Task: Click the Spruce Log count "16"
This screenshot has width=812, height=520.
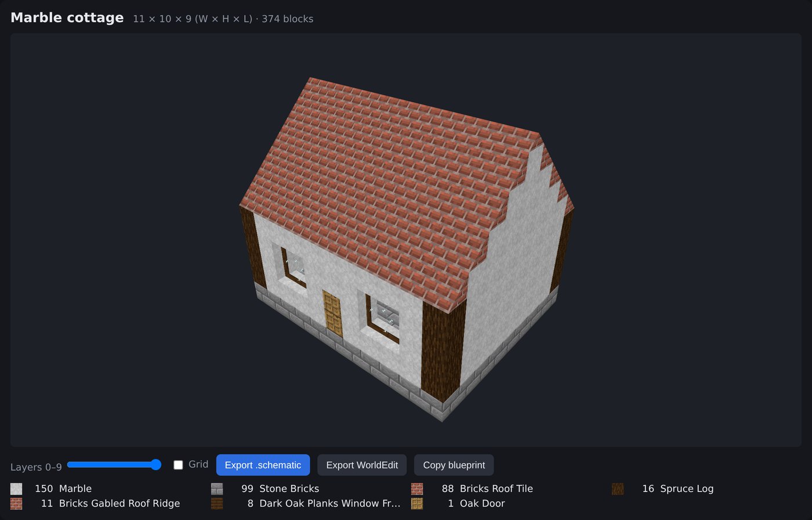Action: [x=648, y=489]
